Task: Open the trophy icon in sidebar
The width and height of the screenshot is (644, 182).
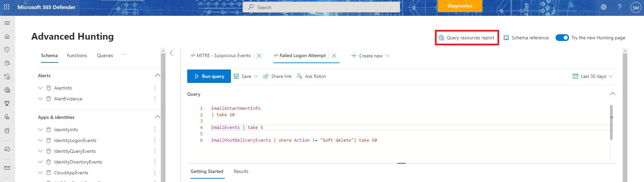Action: tap(7, 103)
